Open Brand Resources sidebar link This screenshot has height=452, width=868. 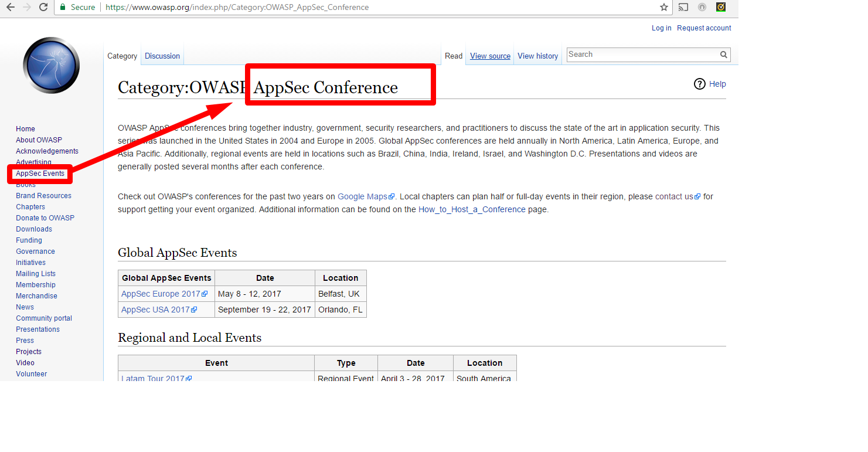43,196
